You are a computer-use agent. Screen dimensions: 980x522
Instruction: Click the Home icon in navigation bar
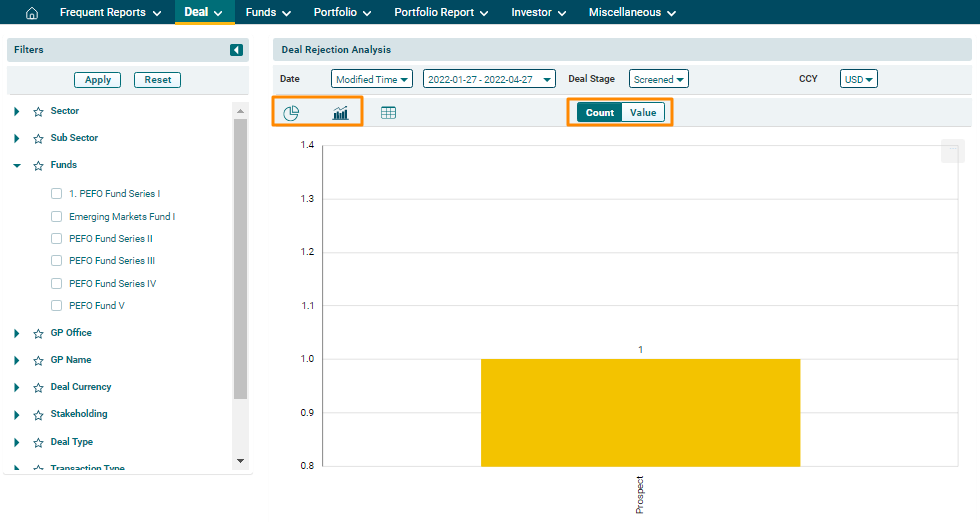[31, 13]
